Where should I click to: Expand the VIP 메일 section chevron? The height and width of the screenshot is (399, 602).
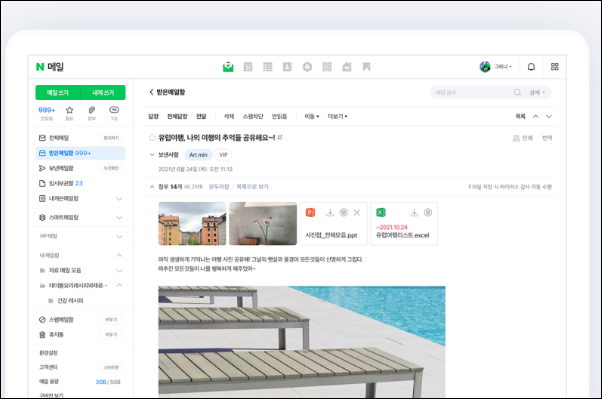pos(119,236)
